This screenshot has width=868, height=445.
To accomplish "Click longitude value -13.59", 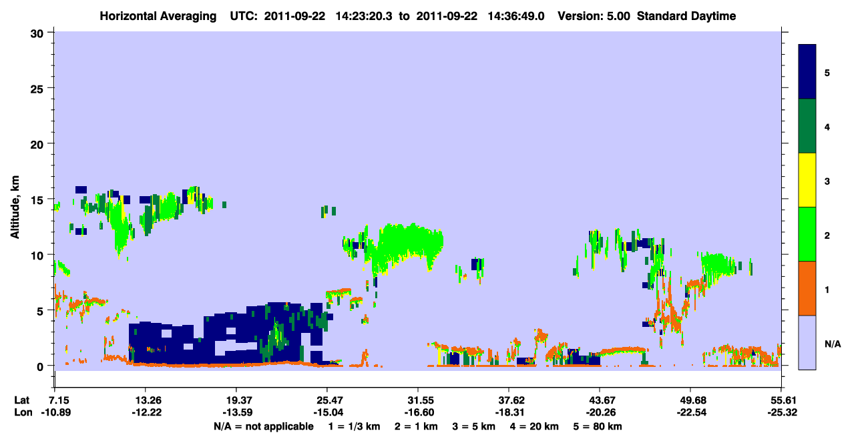I will click(236, 412).
